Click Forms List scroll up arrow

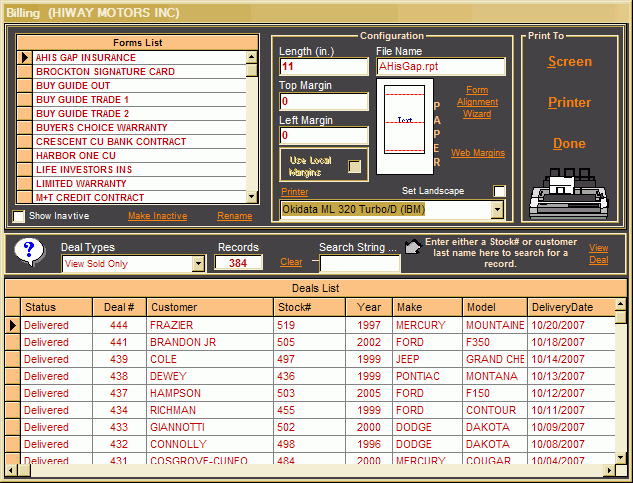tap(252, 57)
